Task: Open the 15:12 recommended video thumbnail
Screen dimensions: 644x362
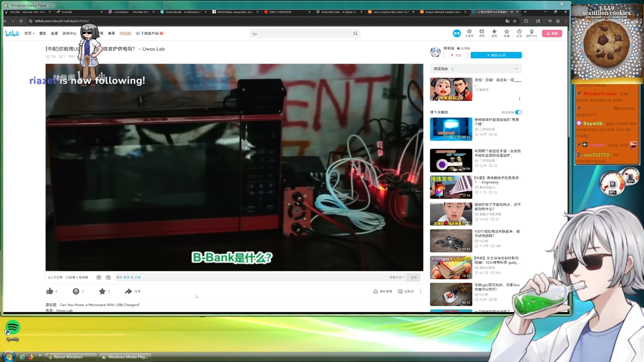Action: point(451,267)
